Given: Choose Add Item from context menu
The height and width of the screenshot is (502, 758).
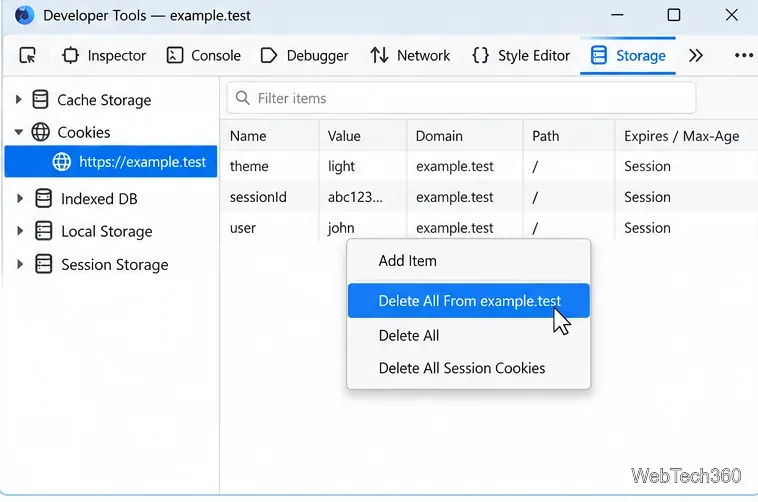Looking at the screenshot, I should pos(468,261).
